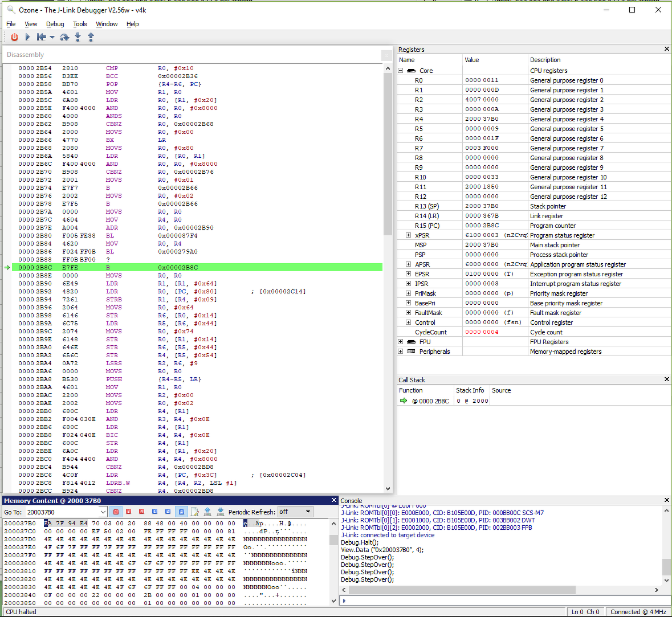Image resolution: width=672 pixels, height=617 pixels.
Task: Expand the Peripherals group
Action: click(401, 352)
